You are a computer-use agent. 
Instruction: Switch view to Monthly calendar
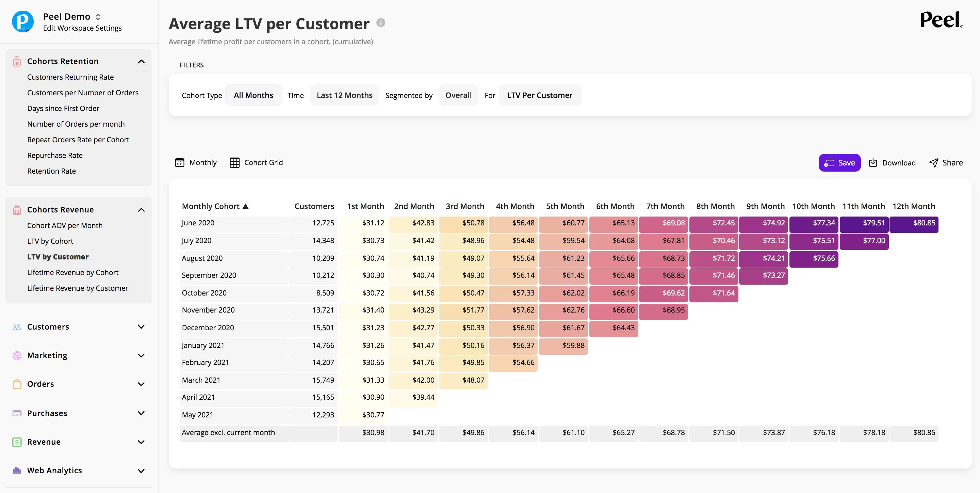coord(196,162)
